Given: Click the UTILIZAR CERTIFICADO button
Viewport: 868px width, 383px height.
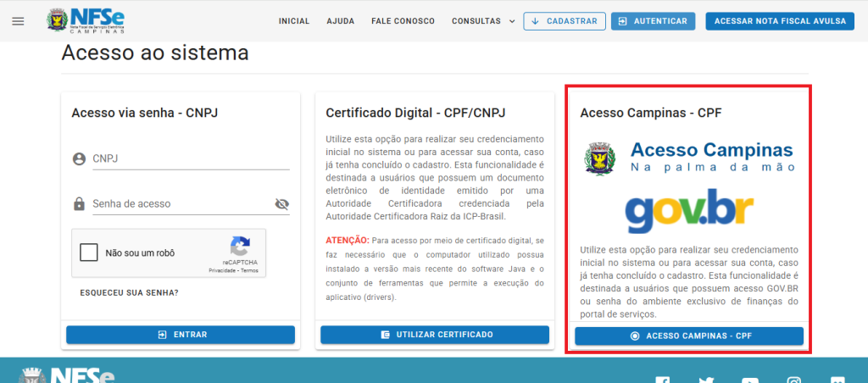Looking at the screenshot, I should 435,335.
